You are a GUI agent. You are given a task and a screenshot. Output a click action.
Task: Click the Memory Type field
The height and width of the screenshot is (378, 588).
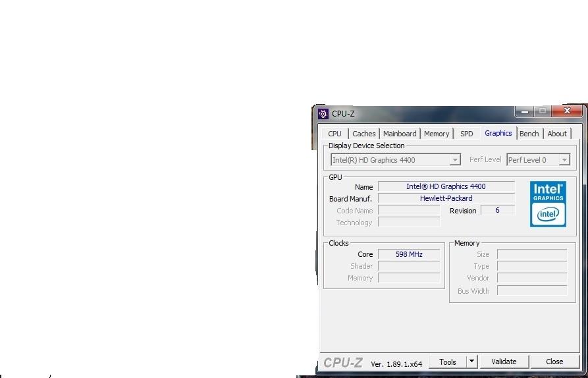click(x=532, y=266)
